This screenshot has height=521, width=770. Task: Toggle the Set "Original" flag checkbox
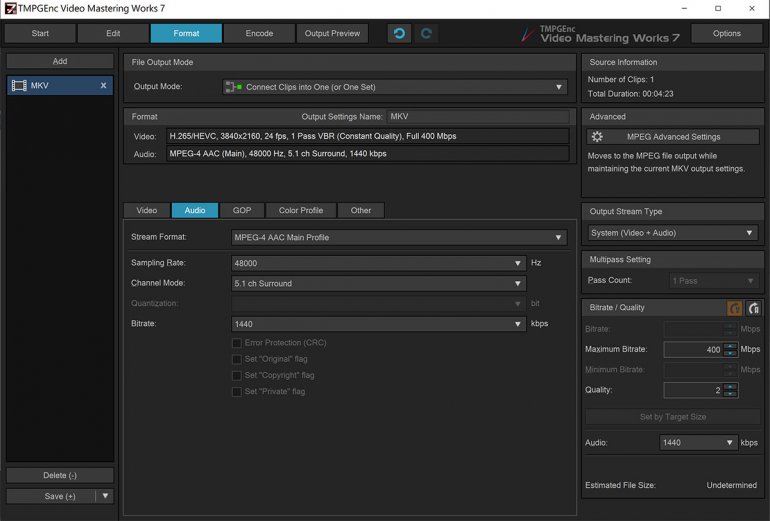click(x=237, y=359)
